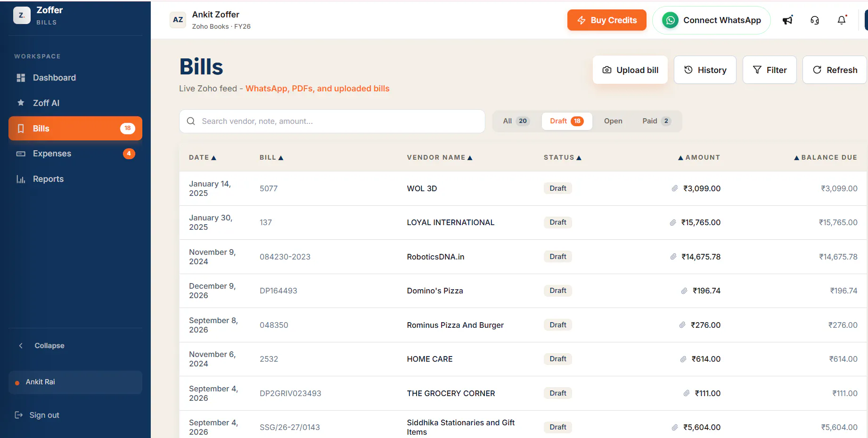Viewport: 868px width, 438px height.
Task: Switch to Paid bills tab
Action: click(656, 121)
